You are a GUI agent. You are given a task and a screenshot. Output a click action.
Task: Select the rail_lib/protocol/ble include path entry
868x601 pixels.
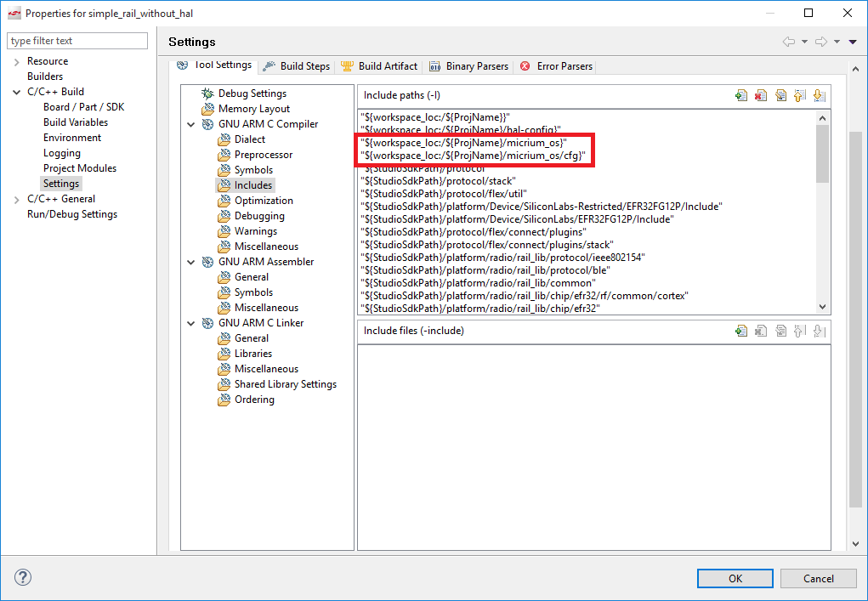point(485,270)
